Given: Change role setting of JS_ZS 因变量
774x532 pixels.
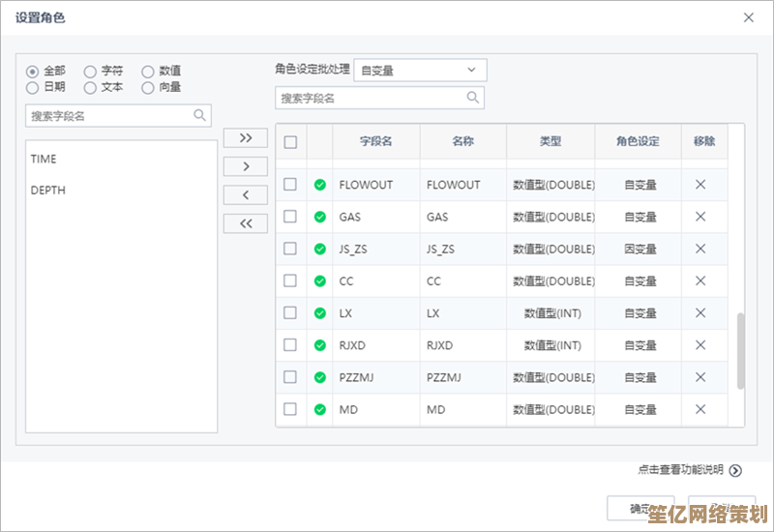Looking at the screenshot, I should tap(640, 249).
